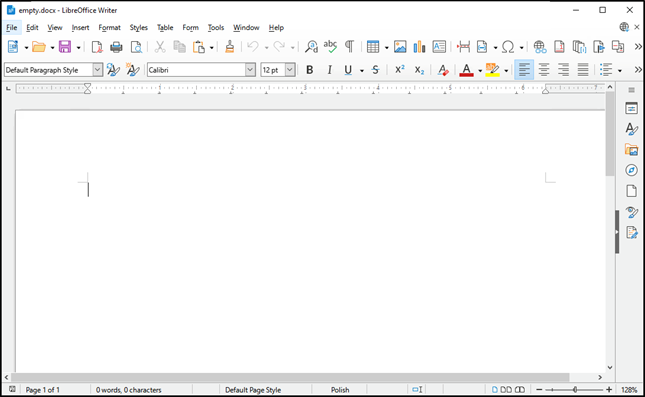Click Polish language status field
This screenshot has width=645, height=397.
click(340, 390)
